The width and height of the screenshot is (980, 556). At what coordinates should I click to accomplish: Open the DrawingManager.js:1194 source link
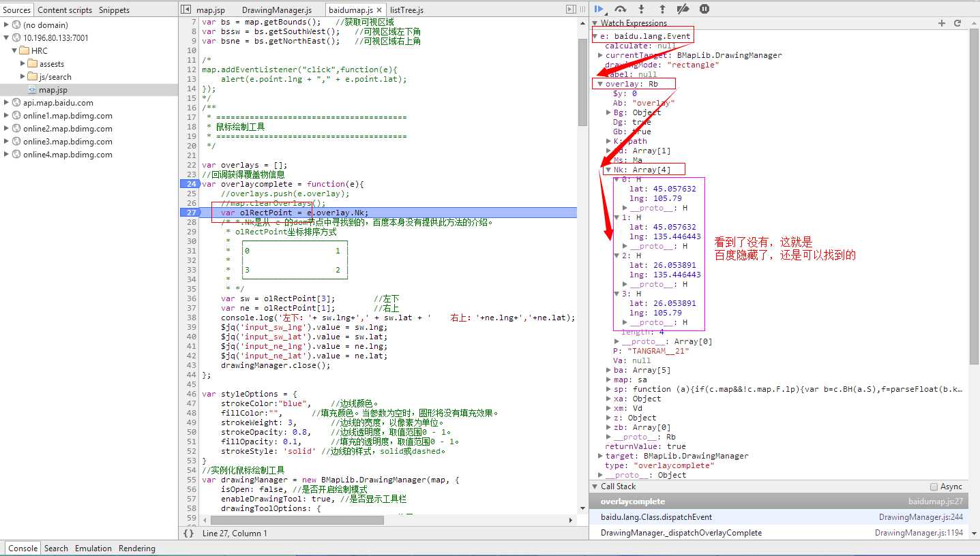tap(919, 533)
